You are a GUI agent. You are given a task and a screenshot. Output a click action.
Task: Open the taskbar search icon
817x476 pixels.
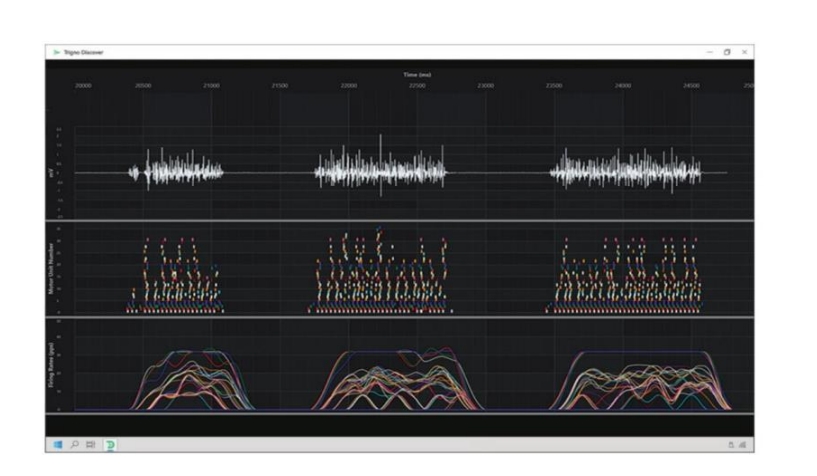[x=72, y=444]
